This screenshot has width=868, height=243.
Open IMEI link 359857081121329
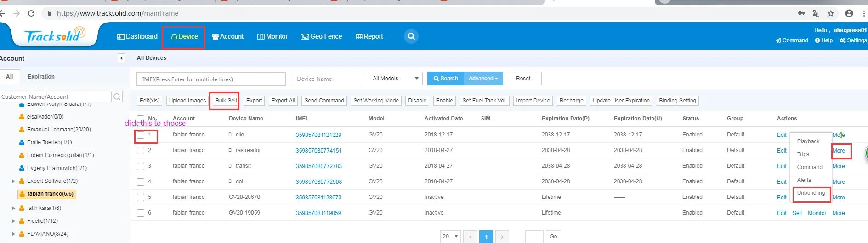click(x=318, y=135)
